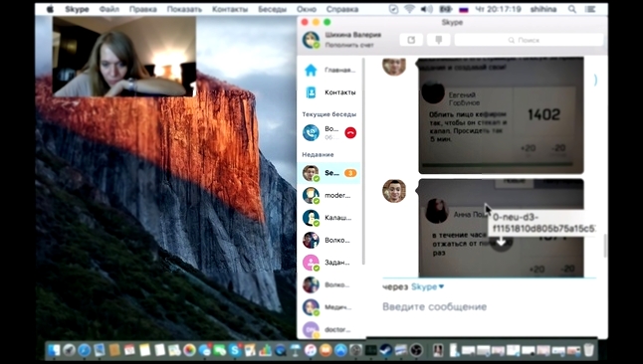This screenshot has width=643, height=364.
Task: Open Notification Center from the menu bar
Action: [590, 9]
